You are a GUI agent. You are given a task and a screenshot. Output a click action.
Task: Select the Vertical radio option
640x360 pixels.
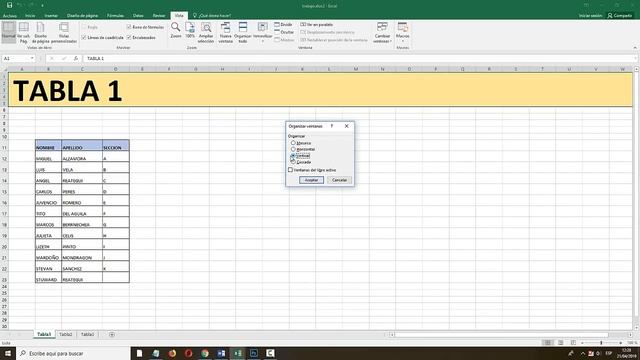tap(293, 156)
